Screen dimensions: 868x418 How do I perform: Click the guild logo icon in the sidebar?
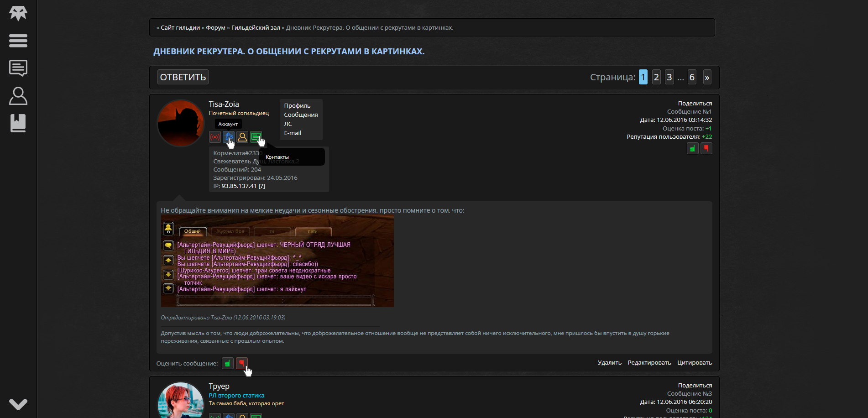(x=18, y=13)
